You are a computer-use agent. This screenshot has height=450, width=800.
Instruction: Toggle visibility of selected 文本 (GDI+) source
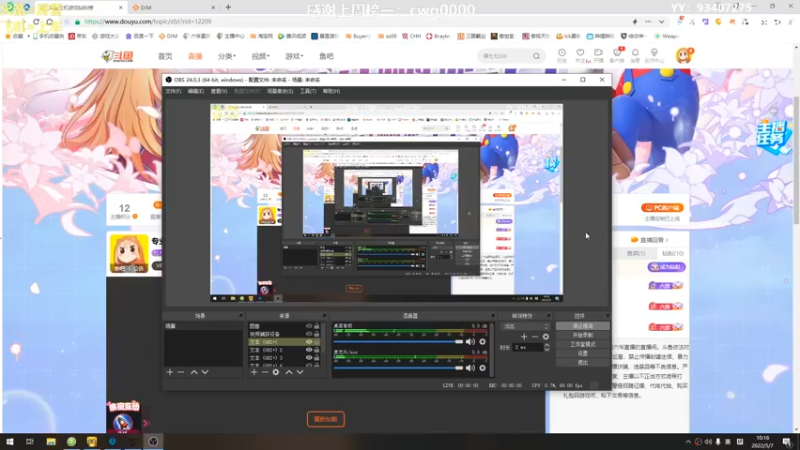point(309,342)
